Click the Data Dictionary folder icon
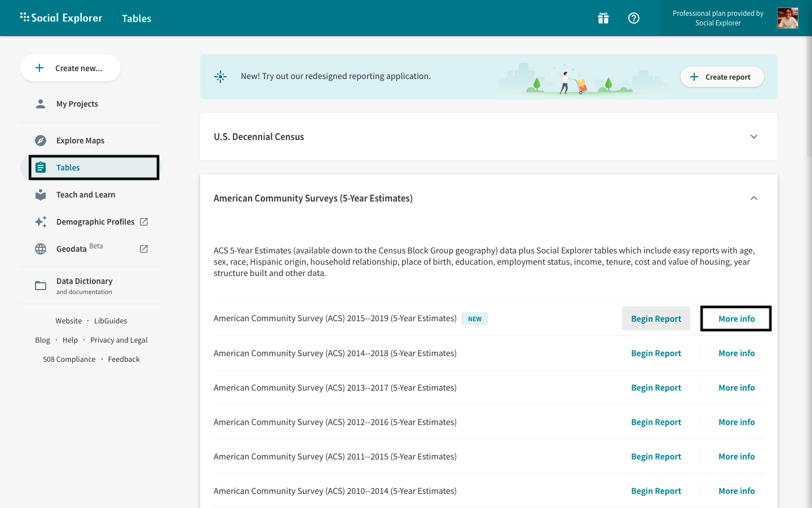812x508 pixels. coord(41,286)
